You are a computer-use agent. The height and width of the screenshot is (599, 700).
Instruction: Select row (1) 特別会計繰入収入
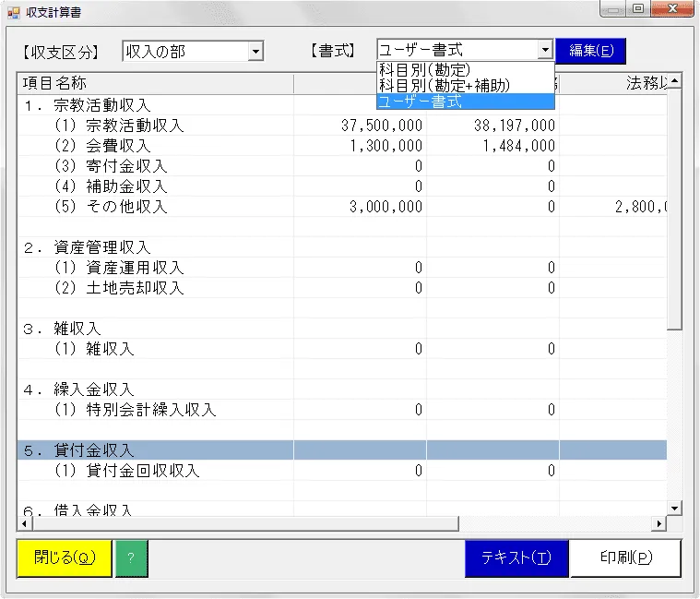342,410
